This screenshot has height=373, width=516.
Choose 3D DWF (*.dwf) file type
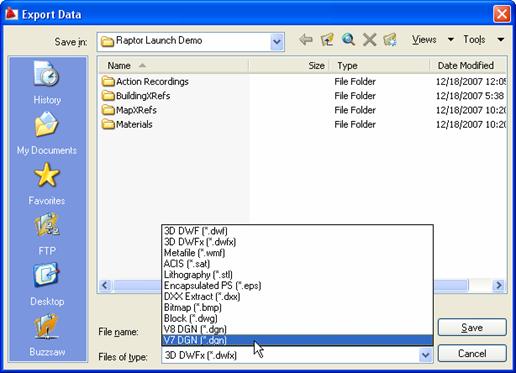[297, 231]
